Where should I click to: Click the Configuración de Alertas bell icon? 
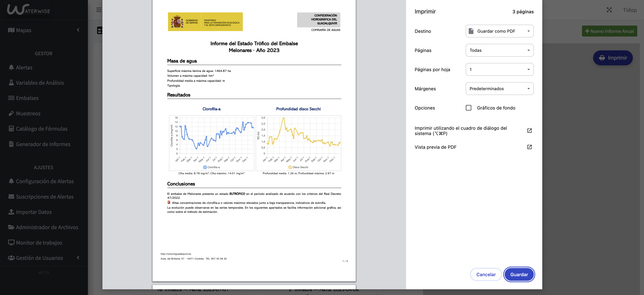tap(11, 181)
